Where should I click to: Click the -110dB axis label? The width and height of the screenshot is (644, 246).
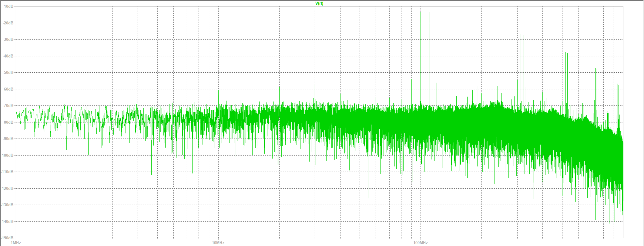(x=7, y=172)
